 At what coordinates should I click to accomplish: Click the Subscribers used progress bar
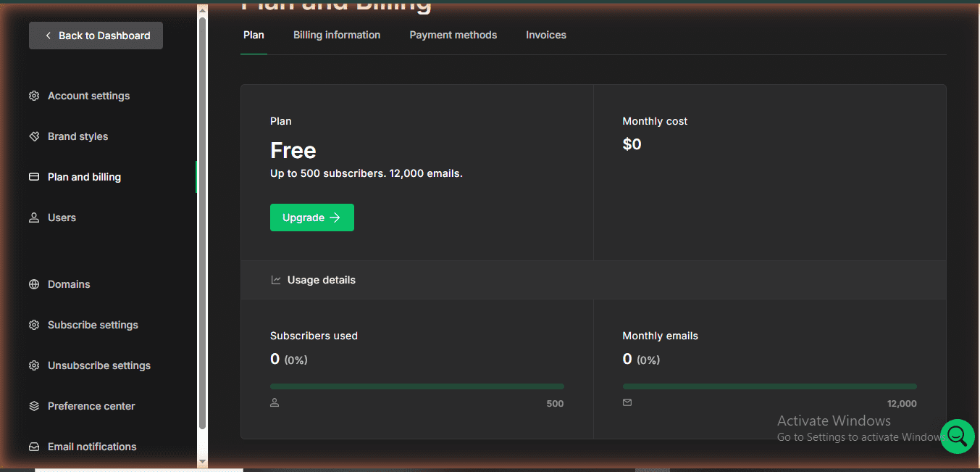click(417, 386)
